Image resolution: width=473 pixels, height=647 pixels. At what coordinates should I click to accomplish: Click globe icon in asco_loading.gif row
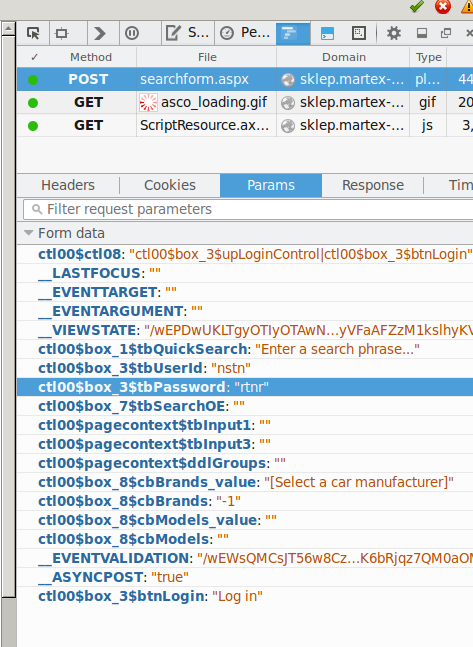coord(288,103)
